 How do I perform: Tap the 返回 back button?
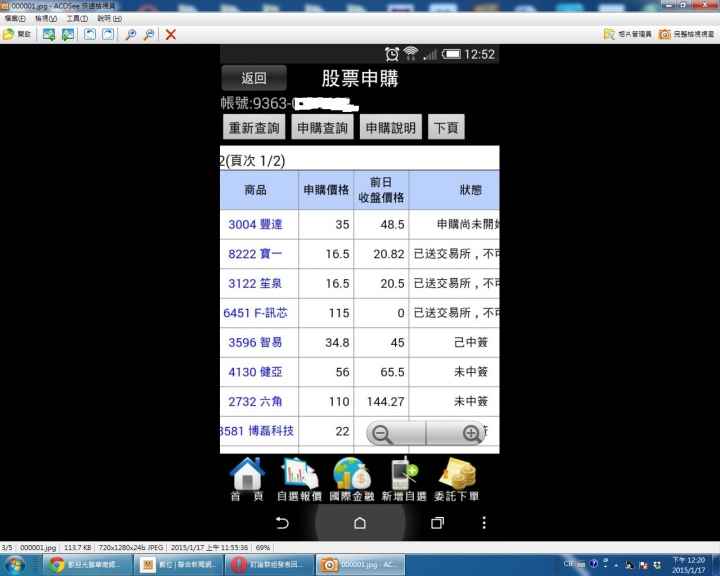click(x=254, y=78)
